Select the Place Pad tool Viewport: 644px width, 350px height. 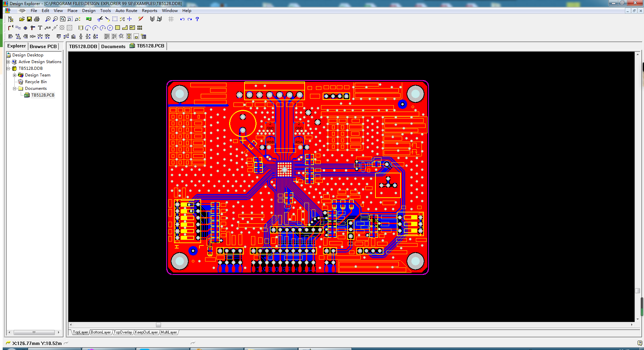pos(25,28)
